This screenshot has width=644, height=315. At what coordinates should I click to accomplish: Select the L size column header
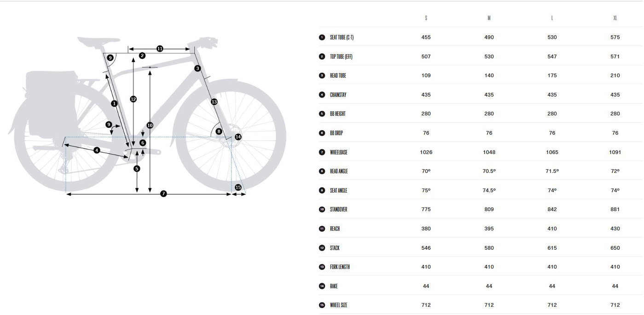(x=552, y=18)
